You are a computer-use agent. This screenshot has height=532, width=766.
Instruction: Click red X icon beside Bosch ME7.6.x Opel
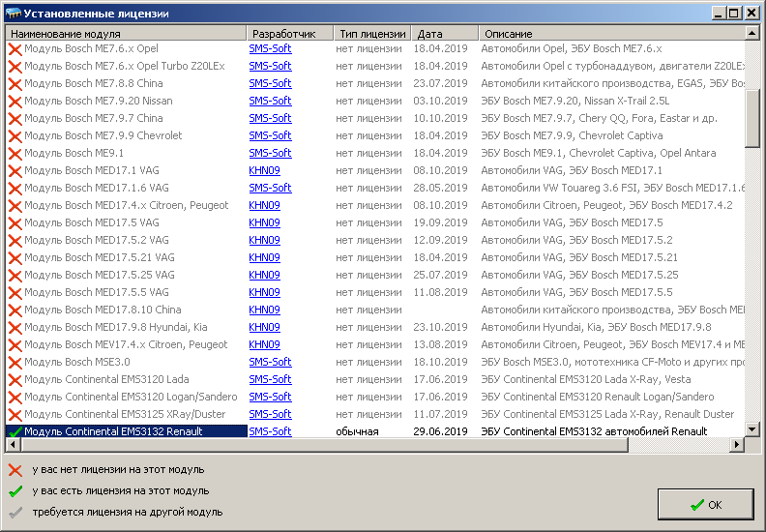tap(15, 48)
